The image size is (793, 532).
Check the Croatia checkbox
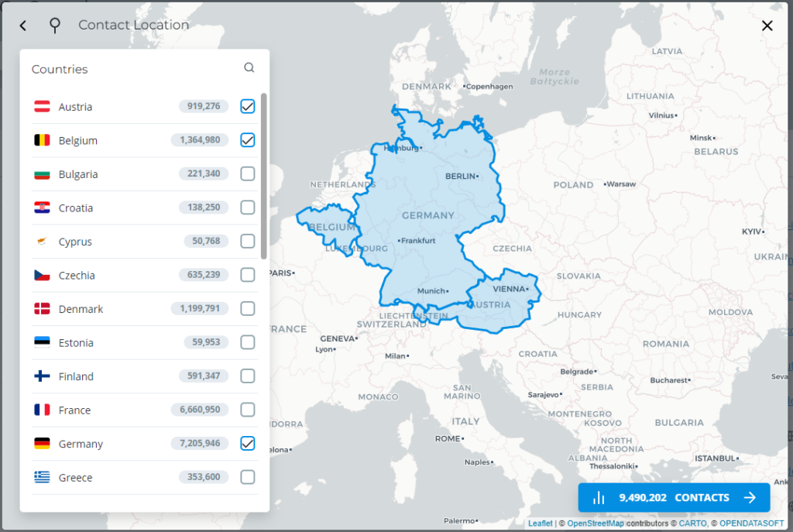(247, 208)
